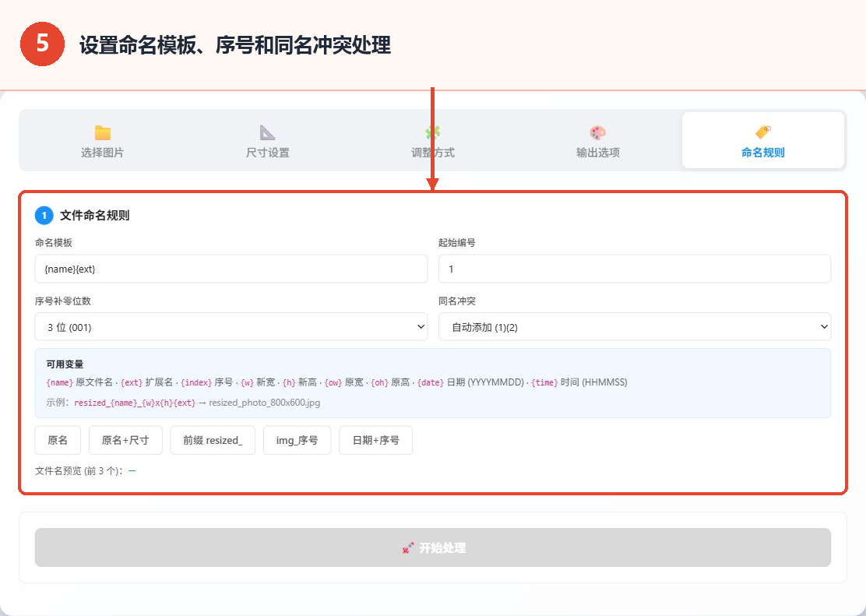Open the 序号补零位数 dropdown
The height and width of the screenshot is (616, 866).
pos(231,327)
